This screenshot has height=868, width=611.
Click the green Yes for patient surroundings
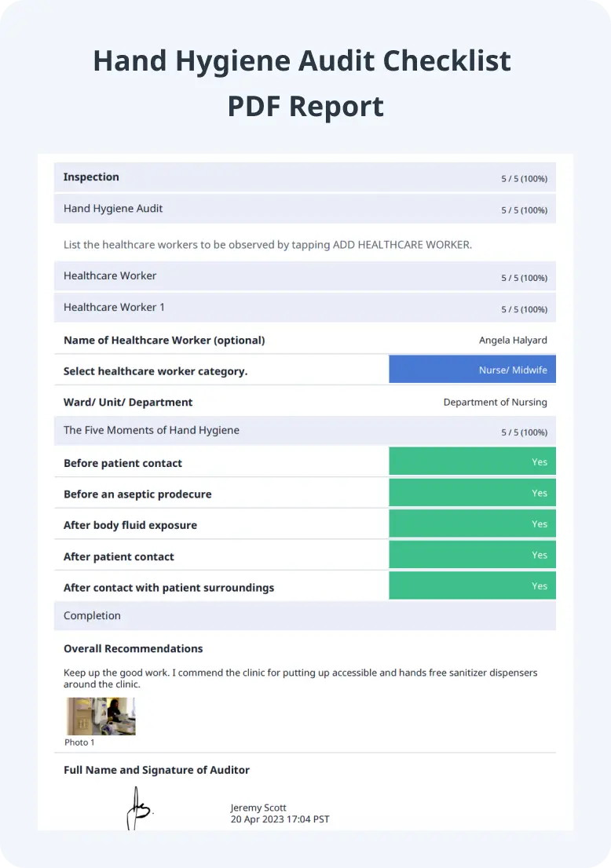coord(473,585)
